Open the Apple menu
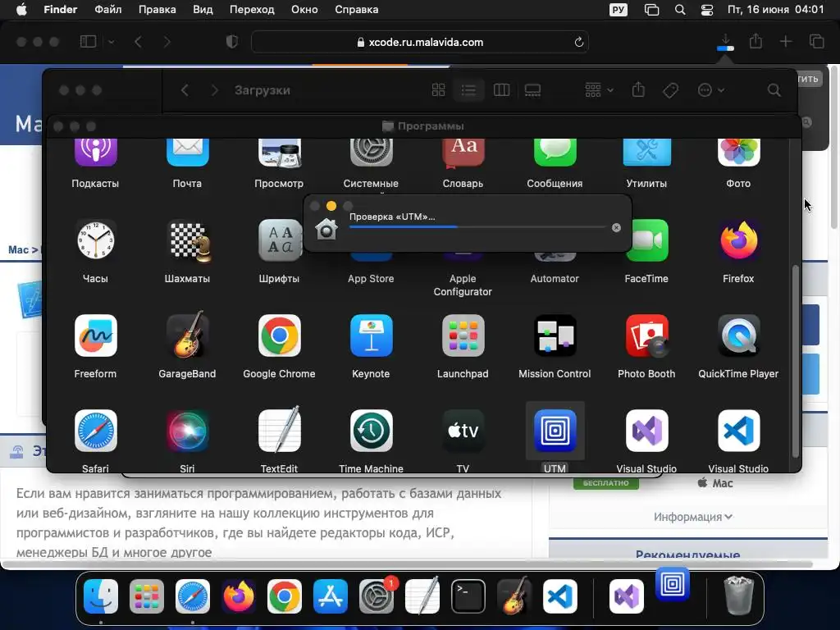 (21, 10)
